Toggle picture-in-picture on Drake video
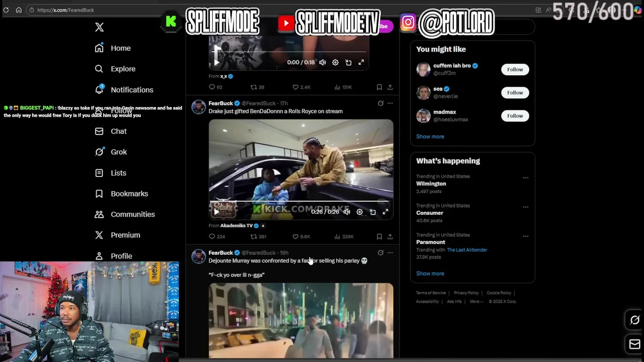Screen dimensions: 644x362 pos(372,212)
